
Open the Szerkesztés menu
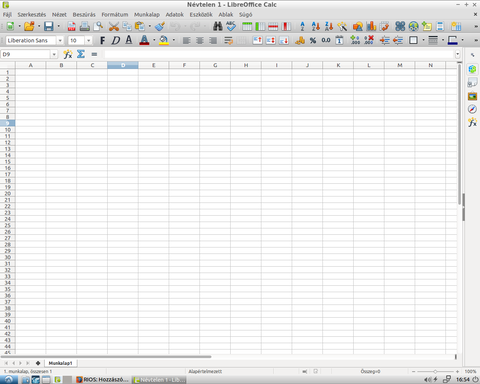(x=32, y=14)
